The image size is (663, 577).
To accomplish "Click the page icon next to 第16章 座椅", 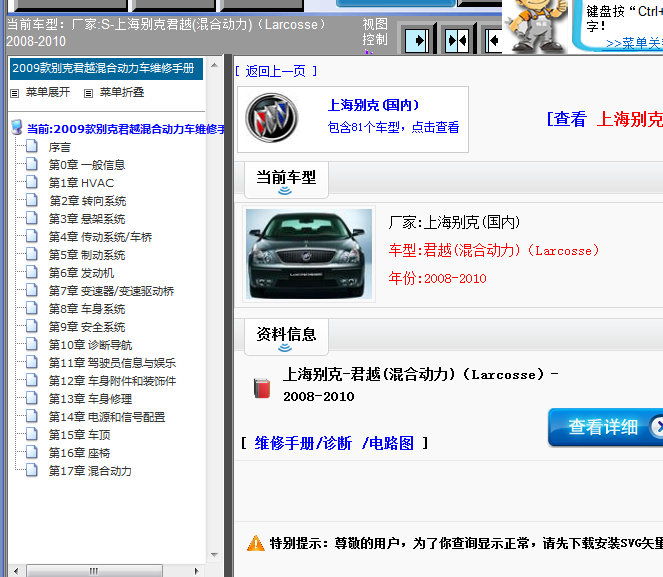I will pyautogui.click(x=31, y=452).
